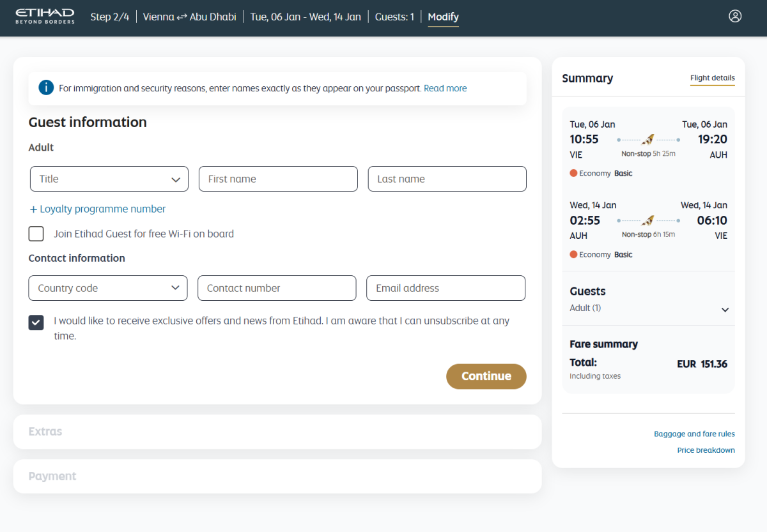
Task: Open the Flight details tab
Action: [x=712, y=79]
